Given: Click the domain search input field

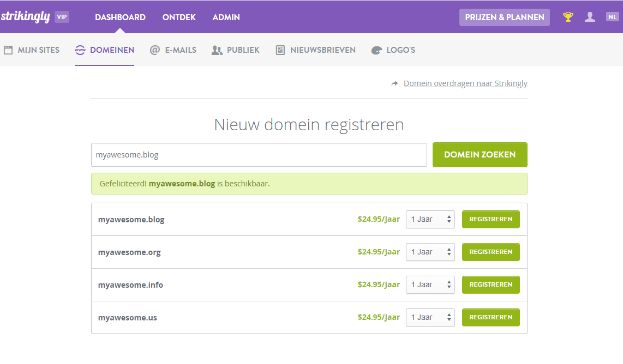Looking at the screenshot, I should [x=259, y=155].
